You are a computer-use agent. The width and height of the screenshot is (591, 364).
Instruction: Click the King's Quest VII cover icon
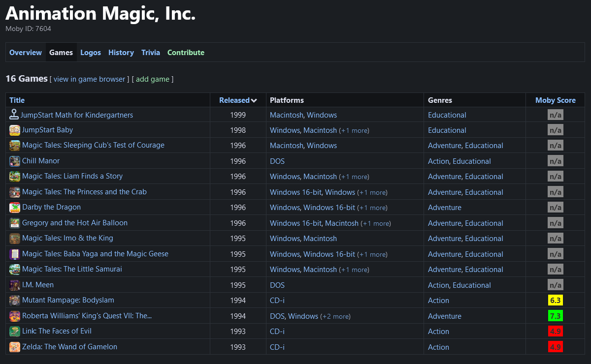coord(15,316)
